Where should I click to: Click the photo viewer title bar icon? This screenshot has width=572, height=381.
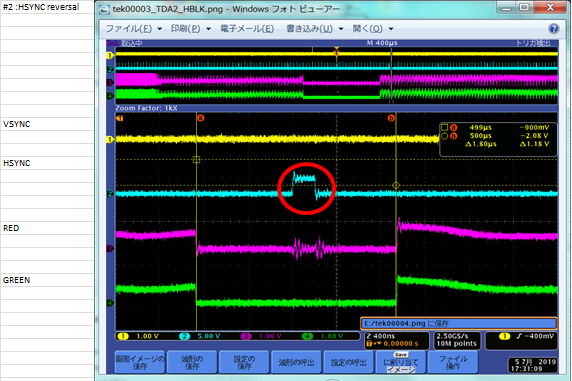pos(104,9)
